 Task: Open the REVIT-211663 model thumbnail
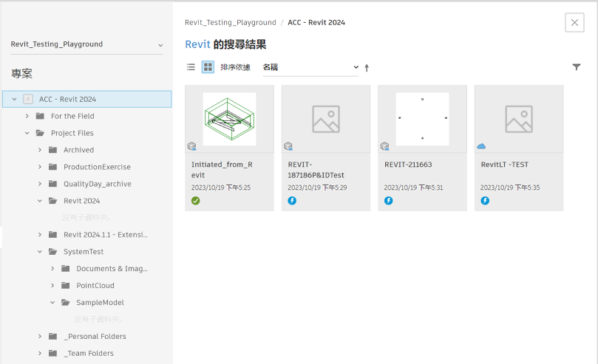coord(422,119)
